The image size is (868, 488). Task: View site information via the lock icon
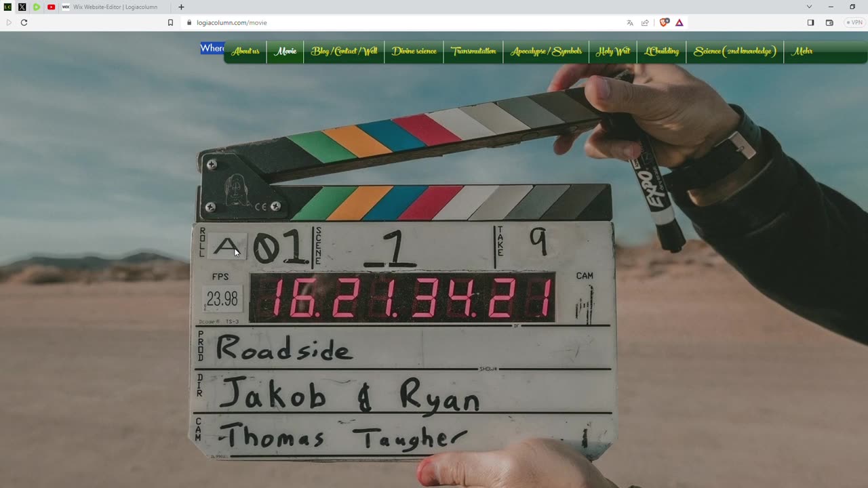pyautogui.click(x=189, y=22)
